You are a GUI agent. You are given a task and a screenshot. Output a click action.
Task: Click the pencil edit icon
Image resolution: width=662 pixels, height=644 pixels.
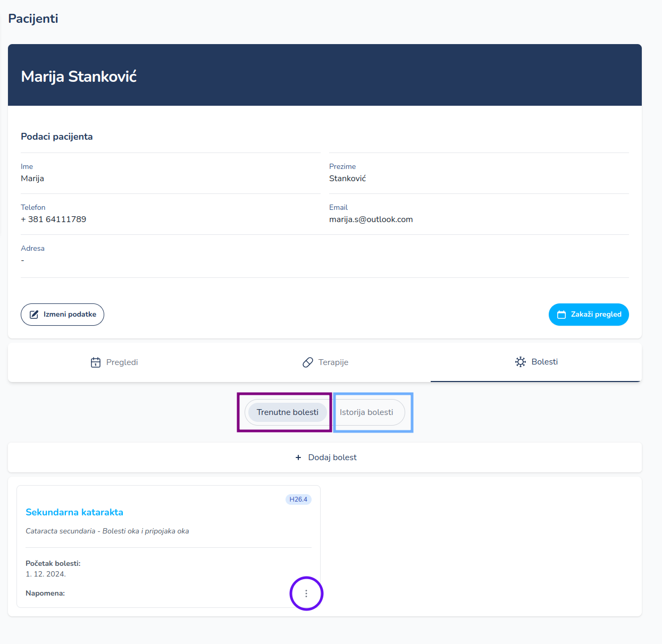(x=34, y=315)
